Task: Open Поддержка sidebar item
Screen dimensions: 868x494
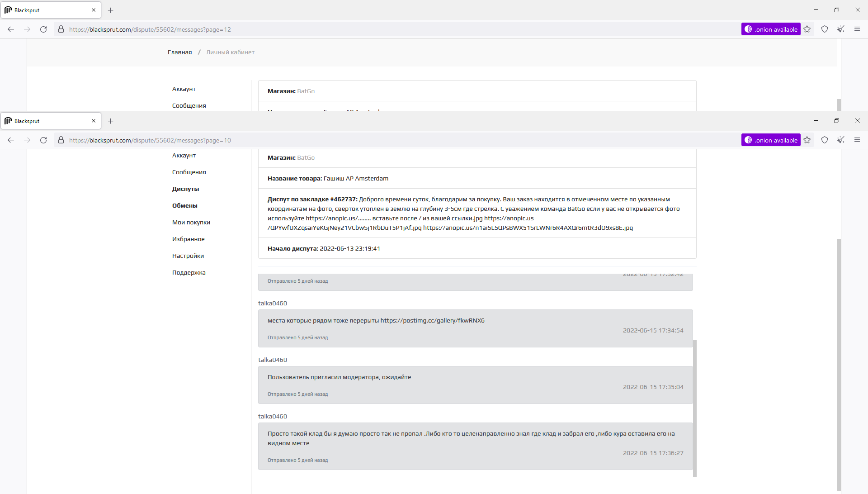Action: [189, 272]
